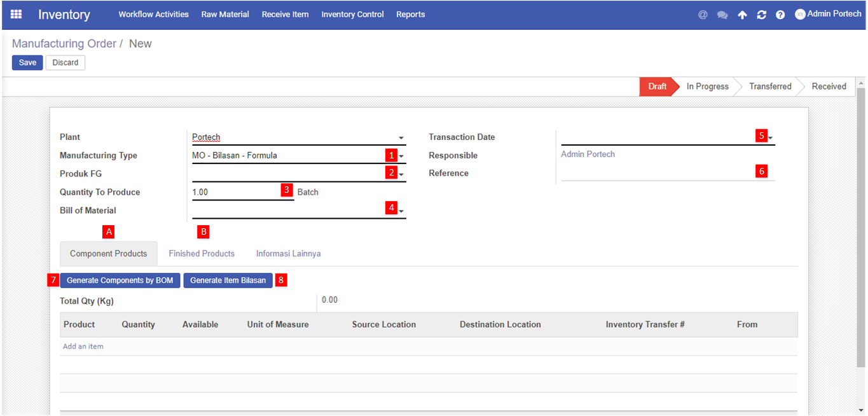Click the refresh sync icon
Screen dimensions: 868x416
click(x=761, y=15)
